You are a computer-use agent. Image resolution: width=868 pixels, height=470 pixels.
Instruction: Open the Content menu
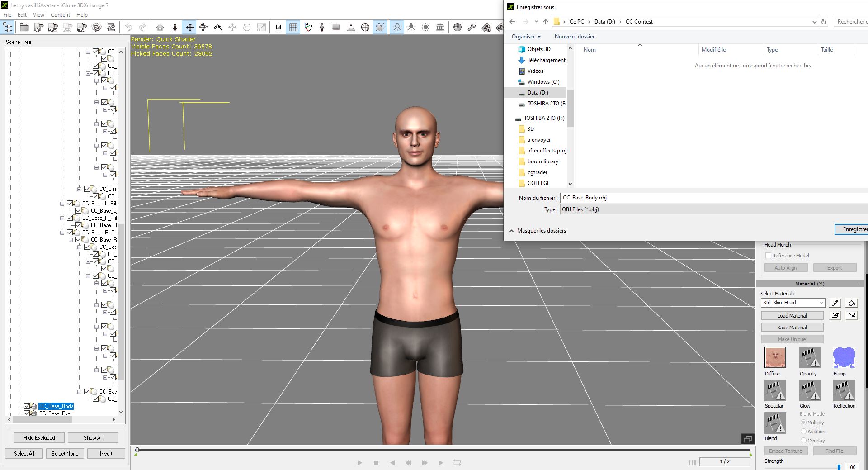click(60, 15)
